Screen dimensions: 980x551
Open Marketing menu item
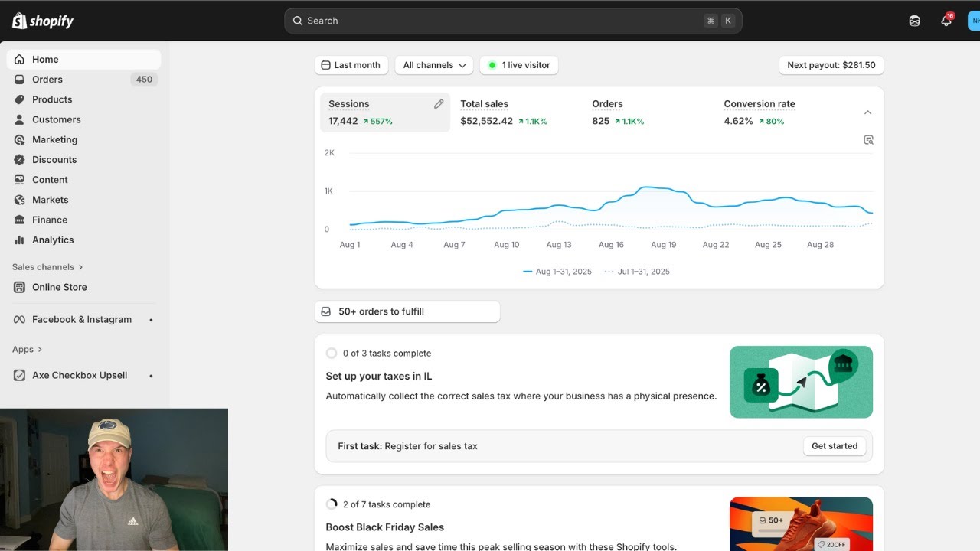83,139
